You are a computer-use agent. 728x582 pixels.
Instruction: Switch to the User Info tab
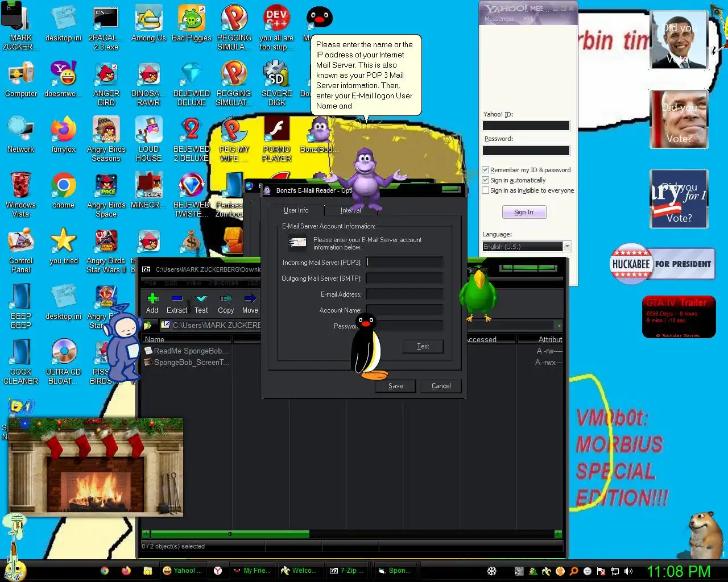[x=296, y=210]
